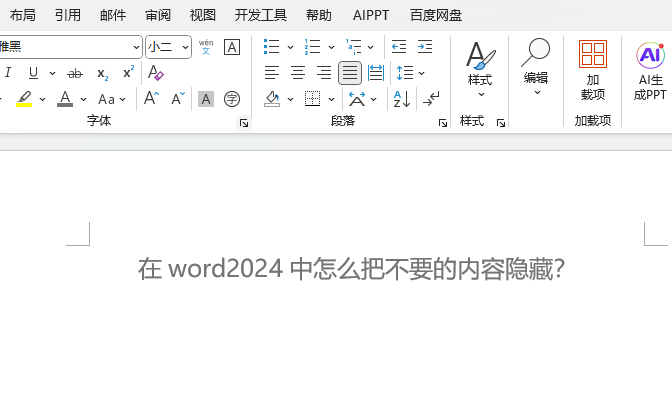Open the 开发工具 tab
Image resolution: width=672 pixels, height=397 pixels.
(261, 15)
